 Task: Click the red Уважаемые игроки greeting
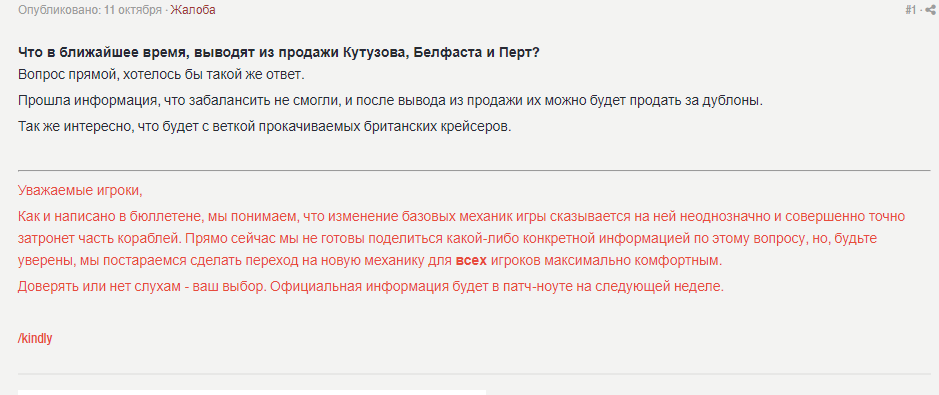pos(80,191)
